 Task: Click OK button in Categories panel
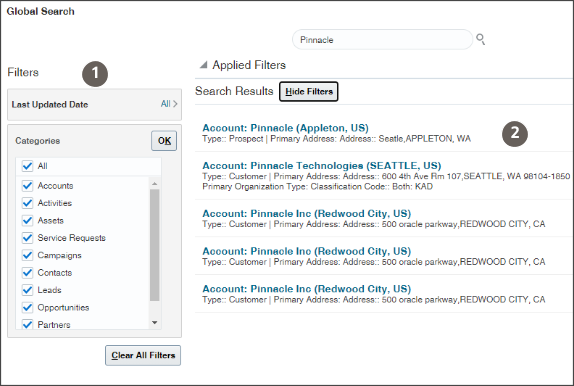pyautogui.click(x=164, y=141)
